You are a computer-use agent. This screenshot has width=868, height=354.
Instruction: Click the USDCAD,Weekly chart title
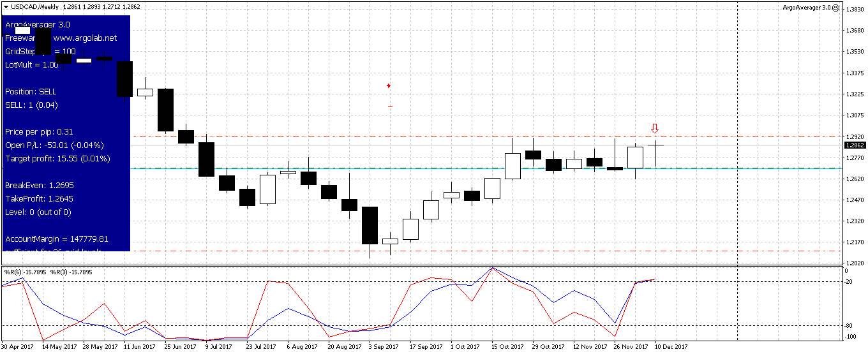[x=35, y=7]
